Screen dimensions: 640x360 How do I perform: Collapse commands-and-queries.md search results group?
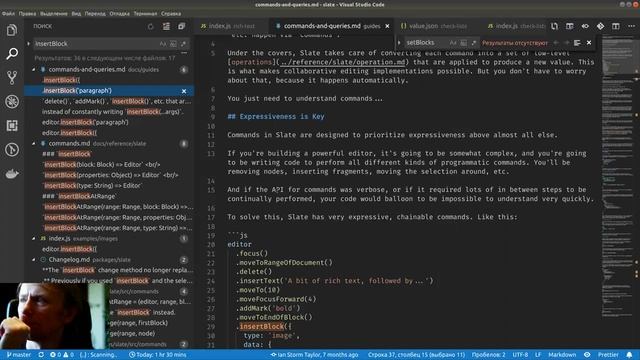(34, 70)
